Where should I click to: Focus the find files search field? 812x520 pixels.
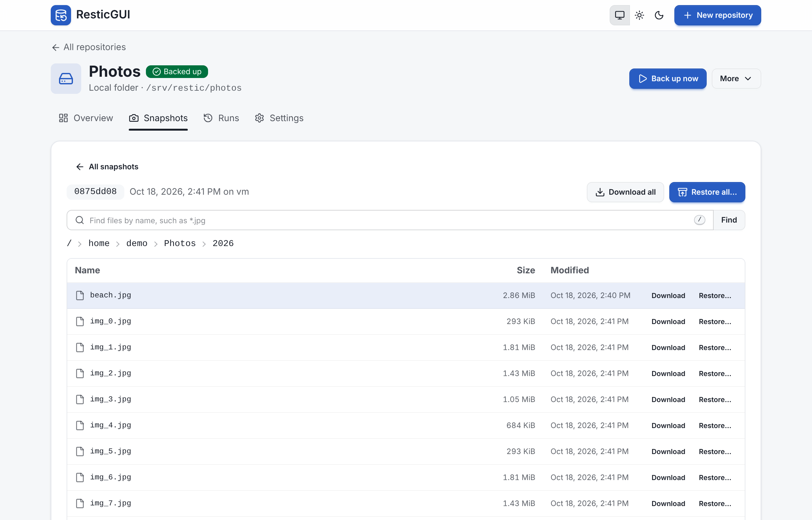point(390,220)
